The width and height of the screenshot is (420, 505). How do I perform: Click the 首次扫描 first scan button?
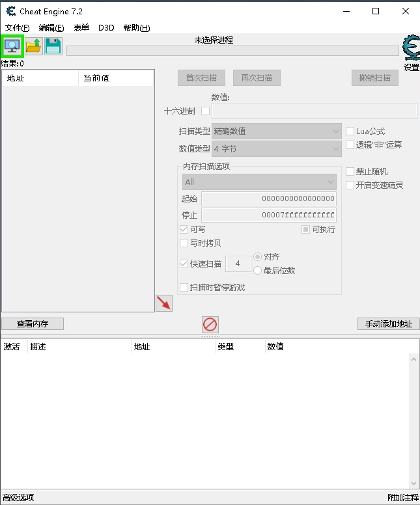click(201, 78)
